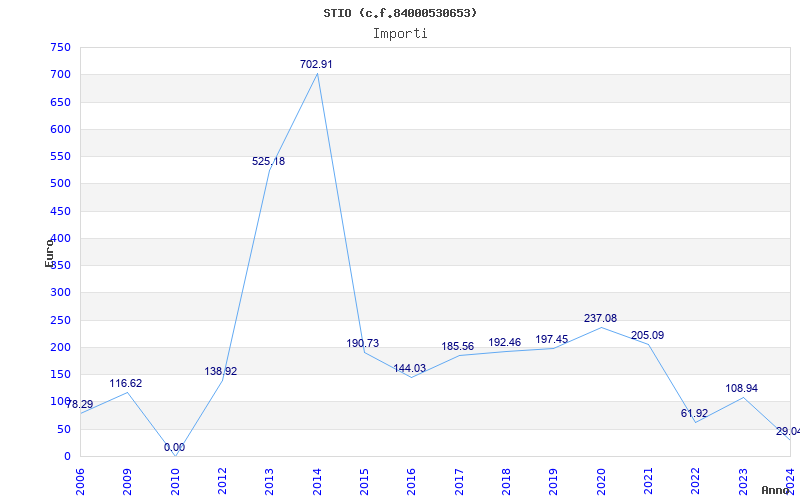The width and height of the screenshot is (800, 500).
Task: Click the 2013 x-axis year label
Action: tap(269, 482)
